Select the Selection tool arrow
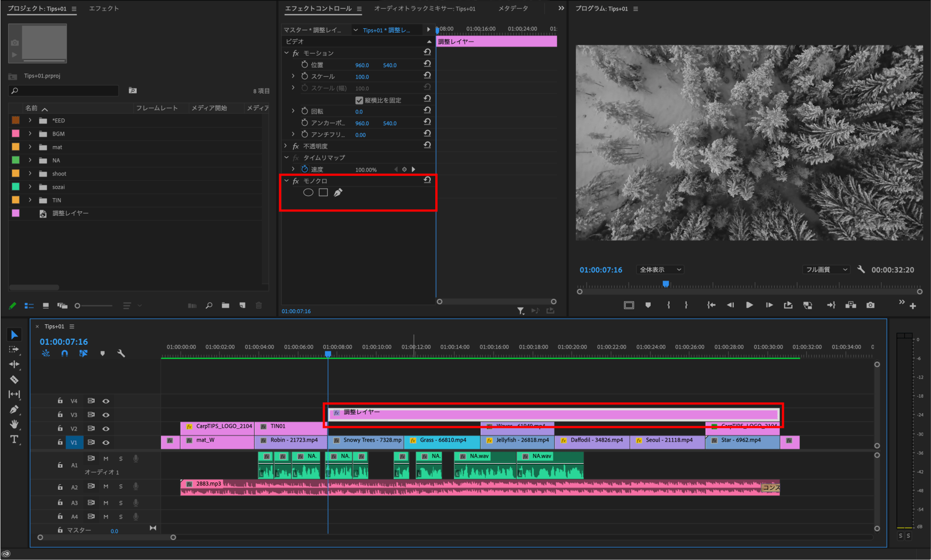This screenshot has width=931, height=560. point(14,335)
